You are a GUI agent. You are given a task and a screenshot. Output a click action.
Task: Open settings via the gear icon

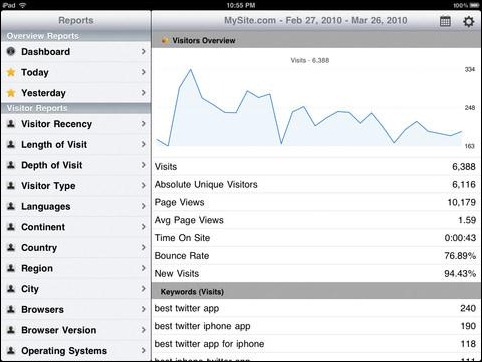(469, 22)
